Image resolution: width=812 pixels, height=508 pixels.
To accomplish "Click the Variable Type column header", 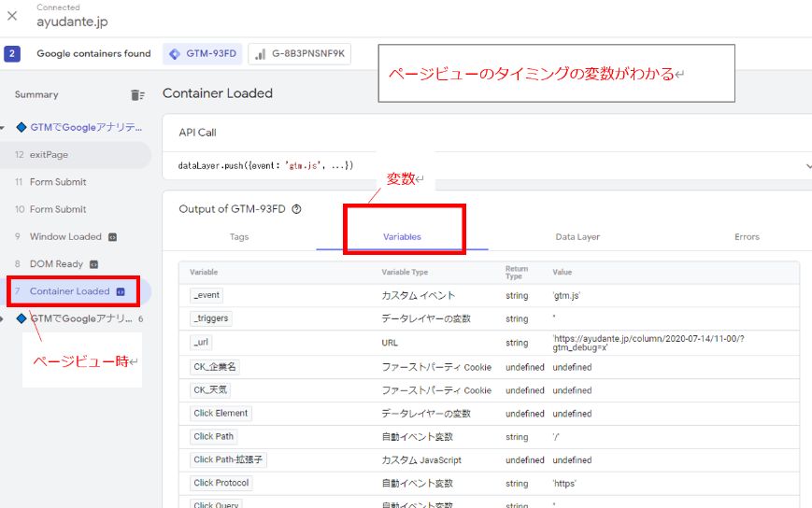I will point(405,272).
